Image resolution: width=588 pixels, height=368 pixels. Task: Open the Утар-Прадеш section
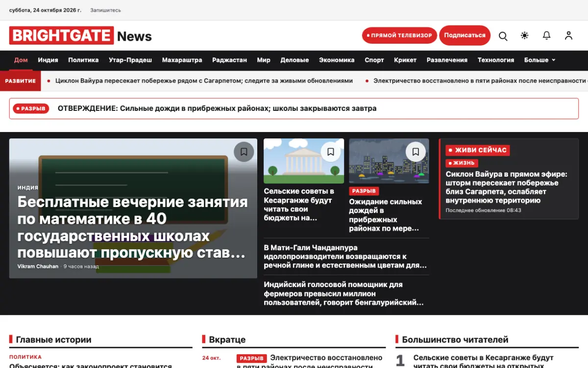click(x=130, y=60)
